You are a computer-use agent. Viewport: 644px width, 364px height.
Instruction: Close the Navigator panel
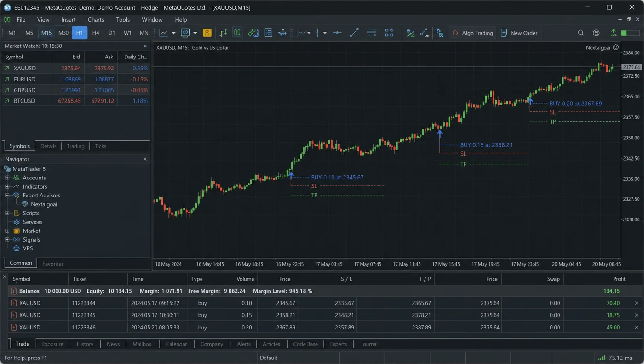(145, 159)
